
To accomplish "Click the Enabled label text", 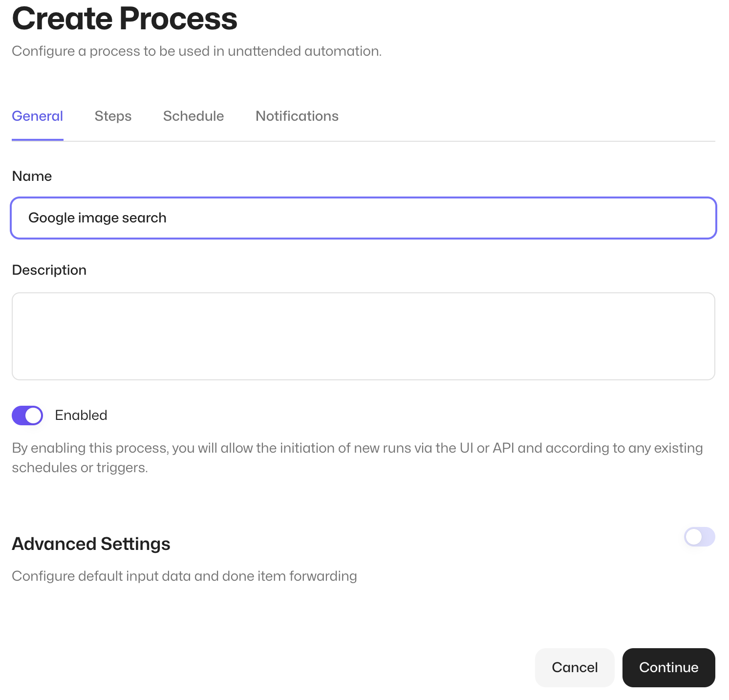I will [81, 416].
